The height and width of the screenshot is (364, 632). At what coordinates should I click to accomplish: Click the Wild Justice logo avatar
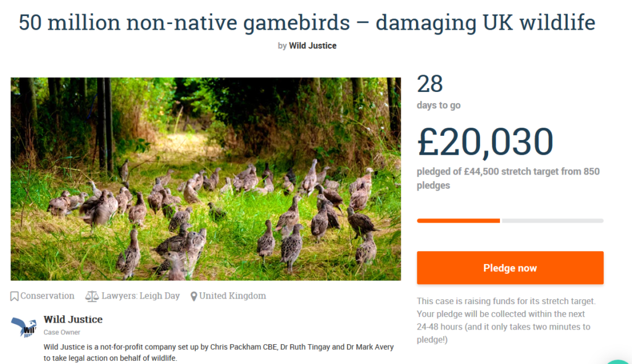[x=24, y=328]
